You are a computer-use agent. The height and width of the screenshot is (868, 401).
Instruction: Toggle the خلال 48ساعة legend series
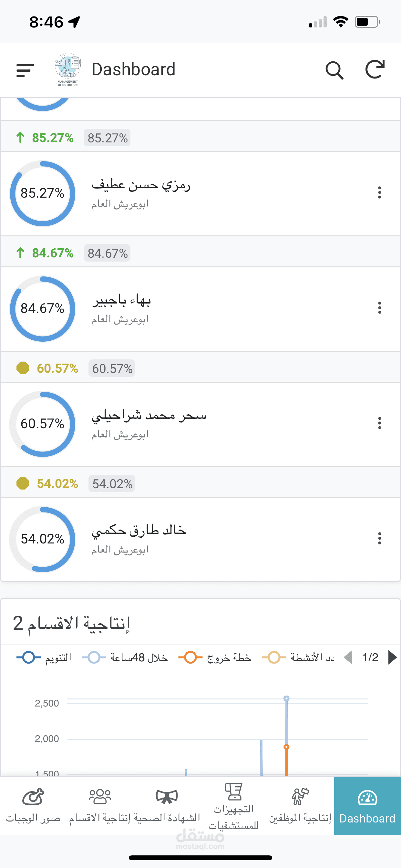pos(125,657)
